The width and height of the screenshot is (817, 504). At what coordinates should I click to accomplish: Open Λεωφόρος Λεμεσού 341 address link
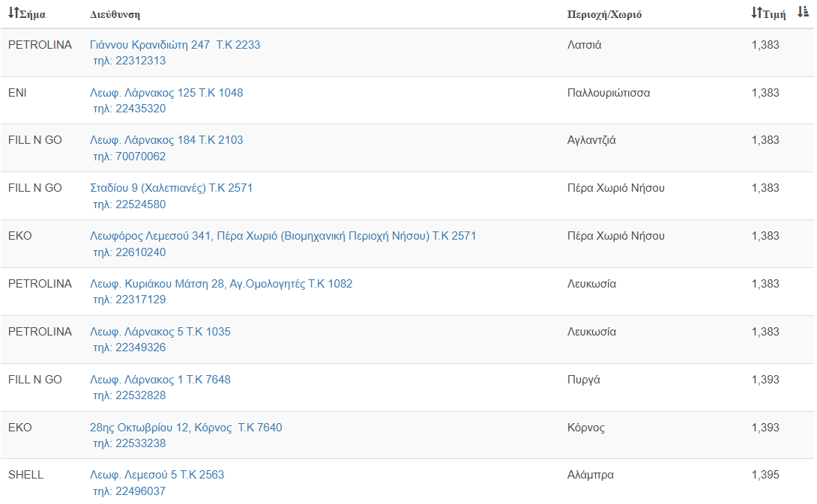coord(283,236)
